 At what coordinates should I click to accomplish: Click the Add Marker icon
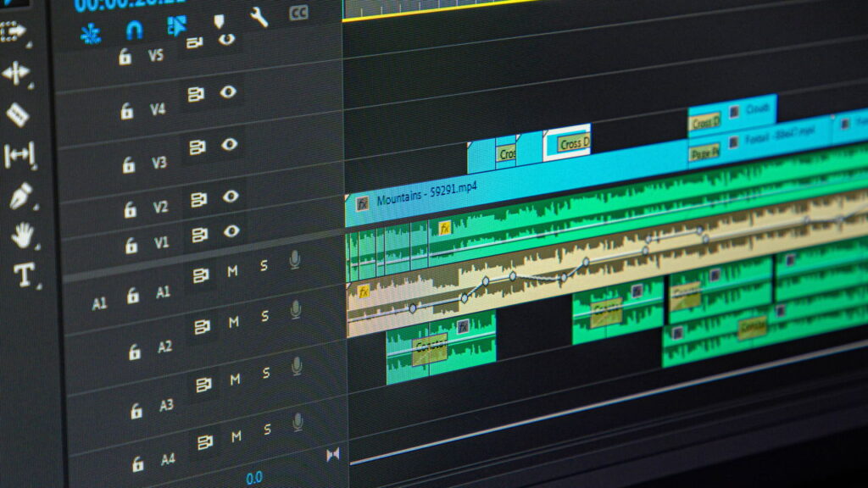point(218,21)
